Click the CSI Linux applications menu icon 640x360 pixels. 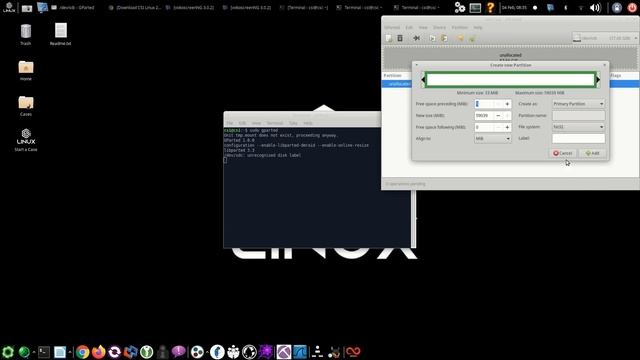pyautogui.click(x=9, y=7)
